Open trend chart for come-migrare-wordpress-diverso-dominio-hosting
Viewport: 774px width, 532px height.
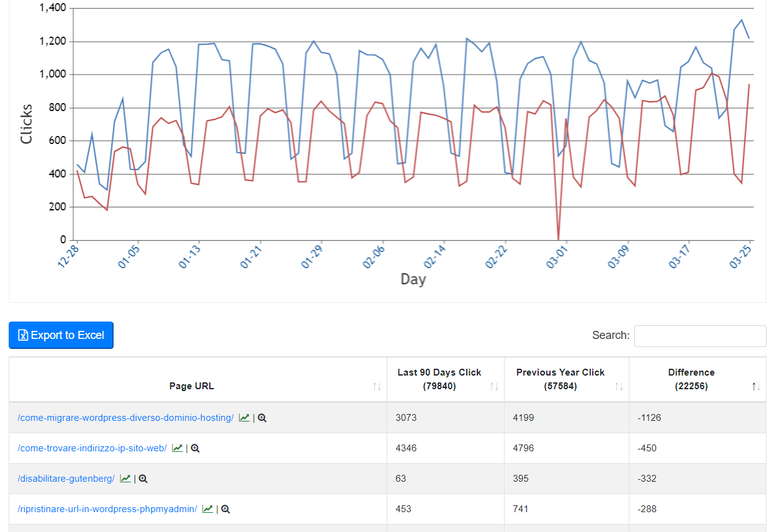244,418
